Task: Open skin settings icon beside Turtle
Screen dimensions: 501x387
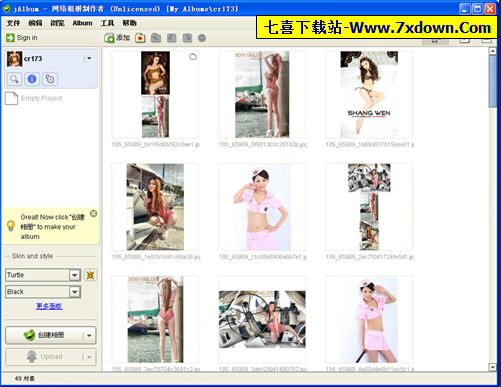Action: 90,275
